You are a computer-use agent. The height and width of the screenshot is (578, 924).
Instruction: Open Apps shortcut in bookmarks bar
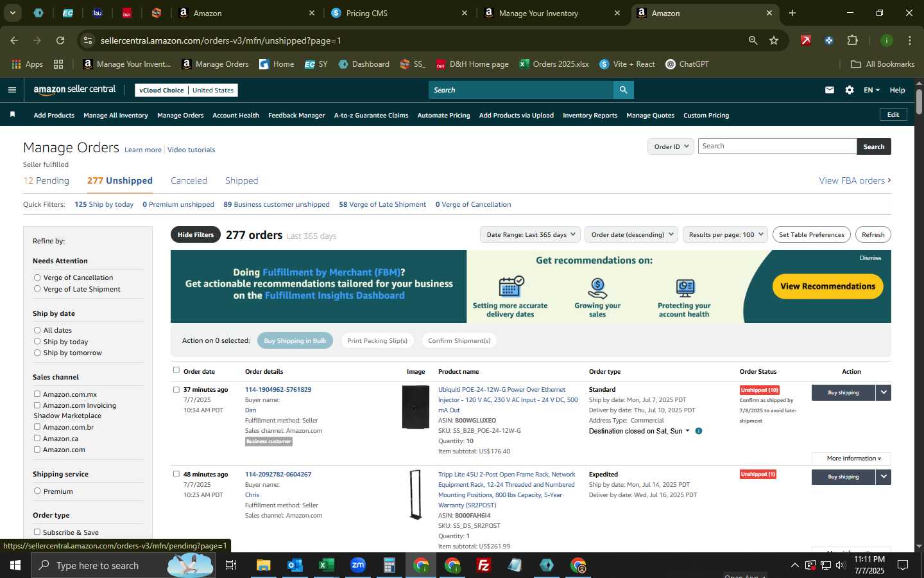point(27,64)
